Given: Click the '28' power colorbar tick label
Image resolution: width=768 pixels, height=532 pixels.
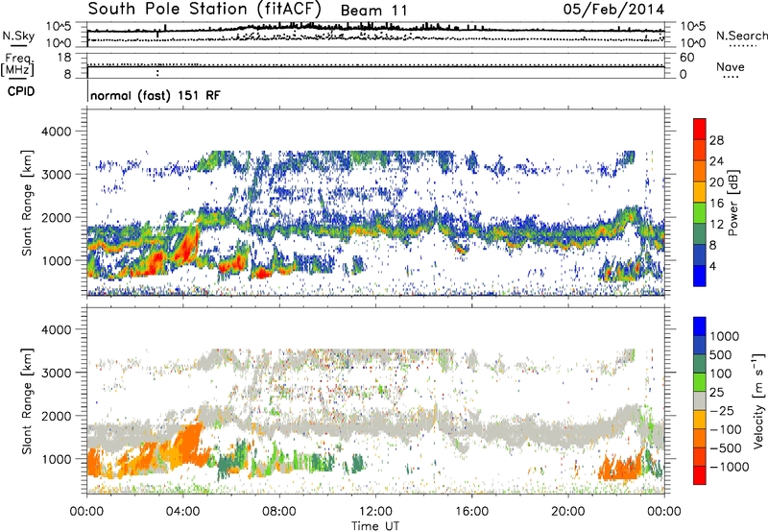Looking at the screenshot, I should [716, 140].
